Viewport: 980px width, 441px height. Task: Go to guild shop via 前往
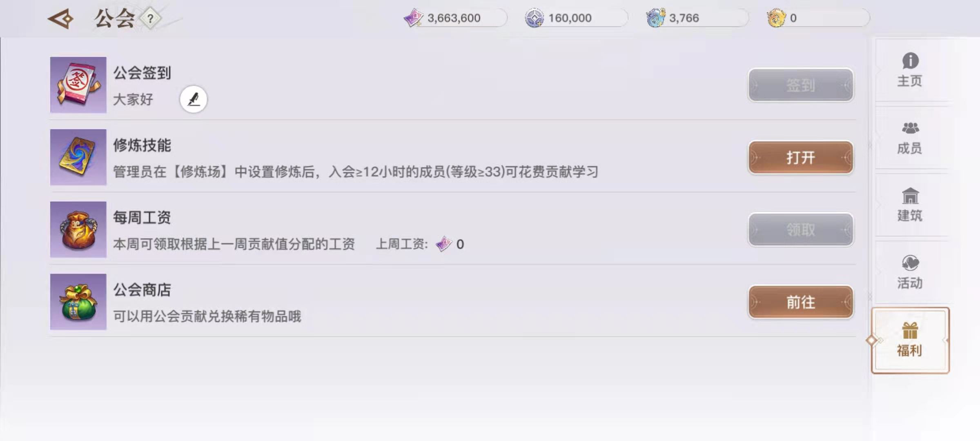[x=801, y=302]
